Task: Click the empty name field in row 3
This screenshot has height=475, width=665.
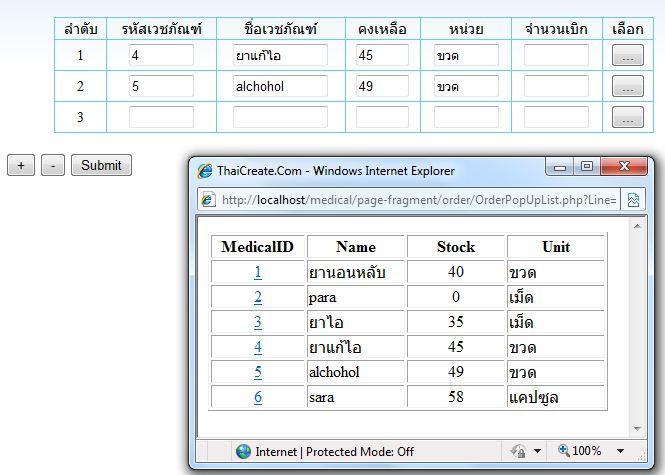Action: tap(280, 117)
